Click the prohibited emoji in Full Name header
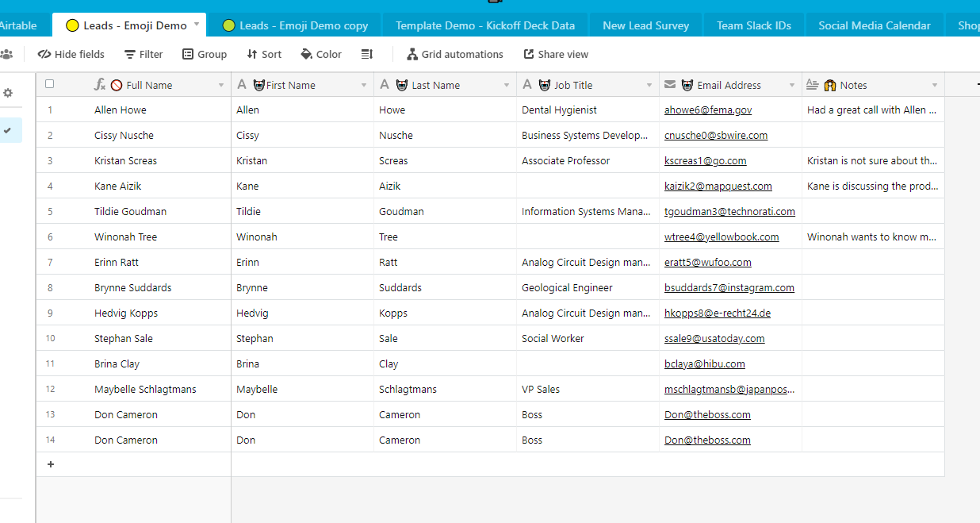This screenshot has height=523, width=980. [117, 85]
